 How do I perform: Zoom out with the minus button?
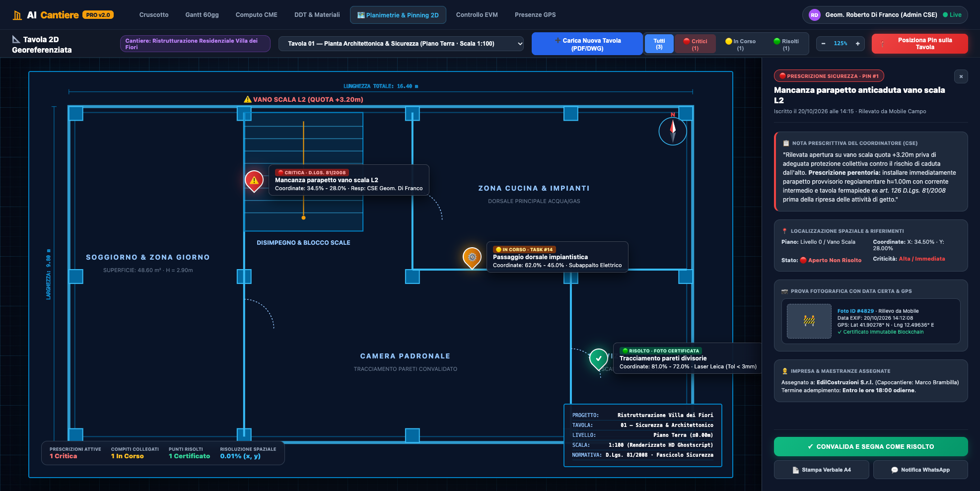(823, 44)
